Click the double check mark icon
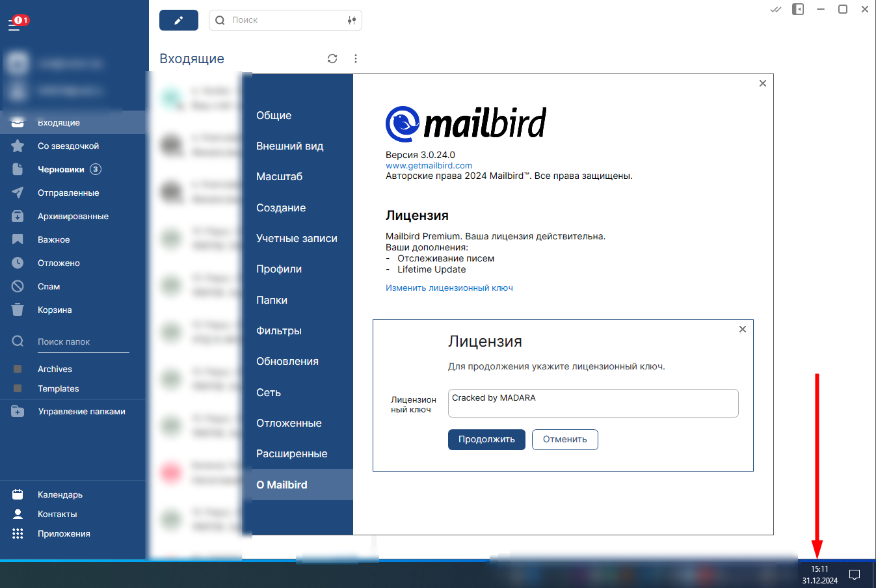876x588 pixels. 776,9
